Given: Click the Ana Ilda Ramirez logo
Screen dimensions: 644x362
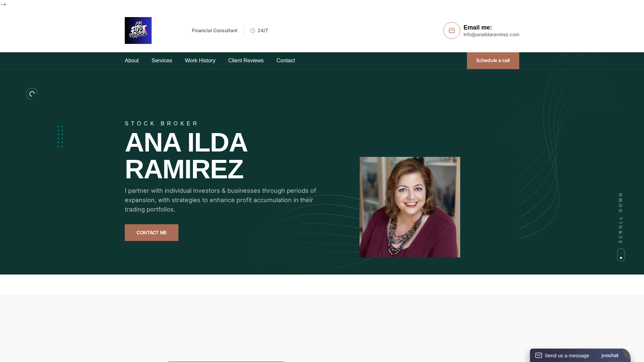Looking at the screenshot, I should pos(138,30).
